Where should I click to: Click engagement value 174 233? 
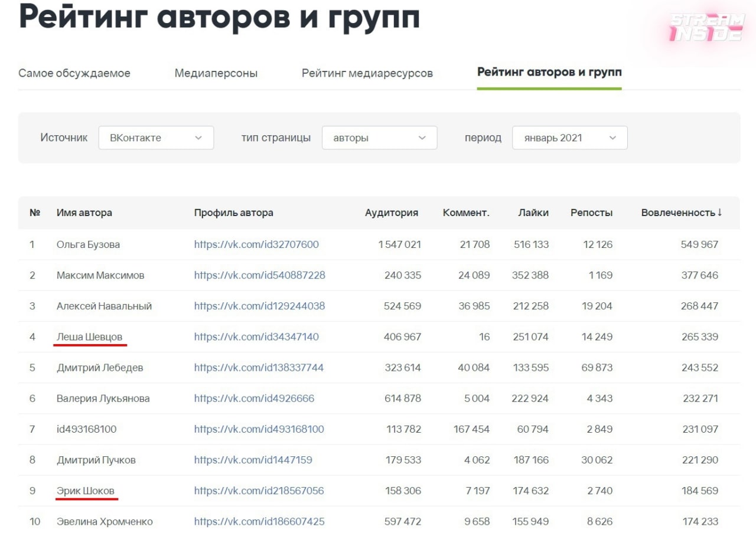pos(700,521)
